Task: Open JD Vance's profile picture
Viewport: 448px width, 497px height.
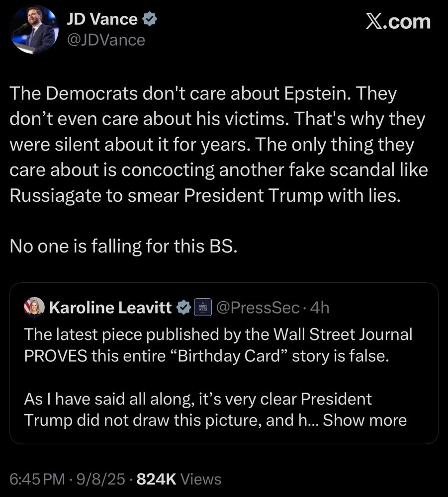Action: [34, 29]
